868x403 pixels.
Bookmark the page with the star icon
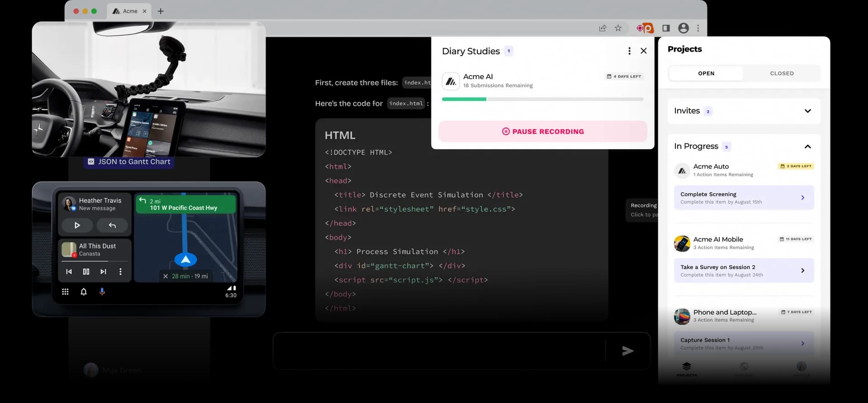(x=618, y=28)
